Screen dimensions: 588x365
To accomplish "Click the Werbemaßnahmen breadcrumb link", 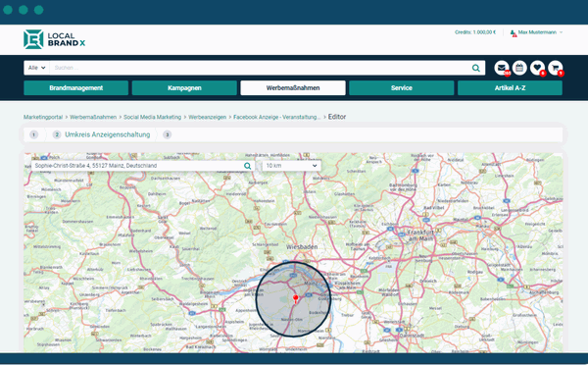I will pos(93,117).
